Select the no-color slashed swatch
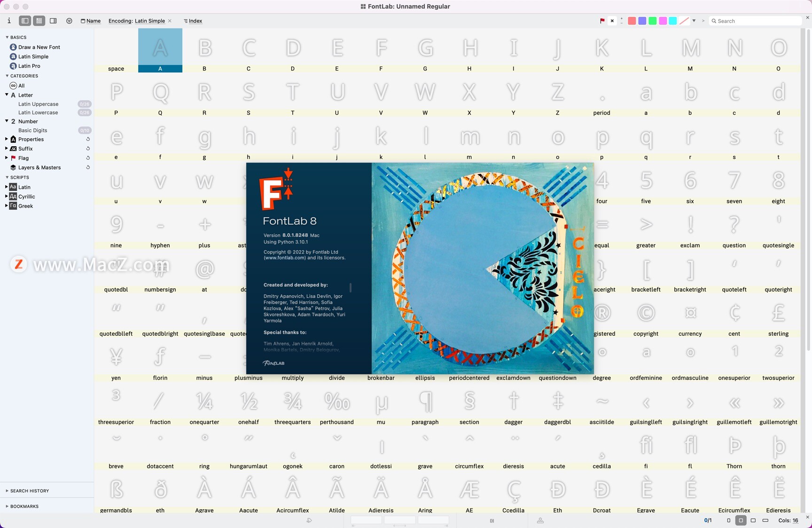This screenshot has width=812, height=528. pyautogui.click(x=684, y=21)
